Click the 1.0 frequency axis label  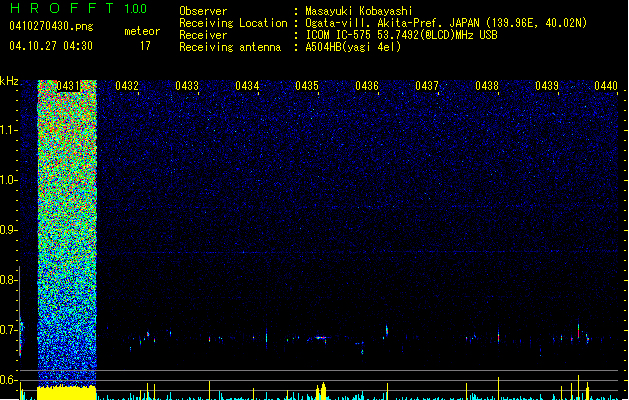(8, 180)
